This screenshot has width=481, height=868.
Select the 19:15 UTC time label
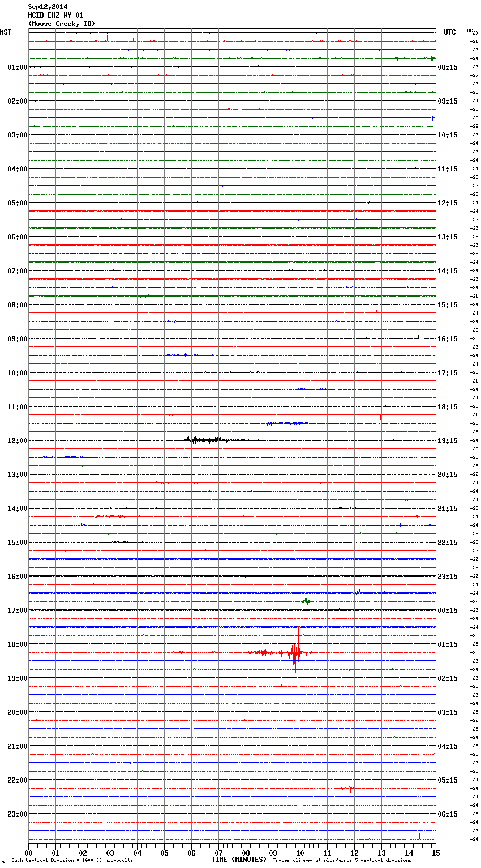(x=448, y=441)
